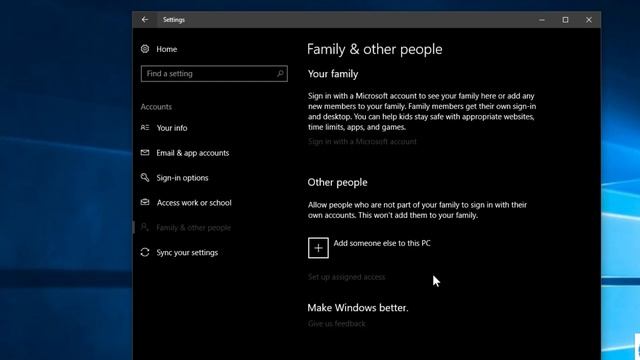Screen dimensions: 640x360
Task: Click the Sign-in options key icon
Action: click(145, 178)
